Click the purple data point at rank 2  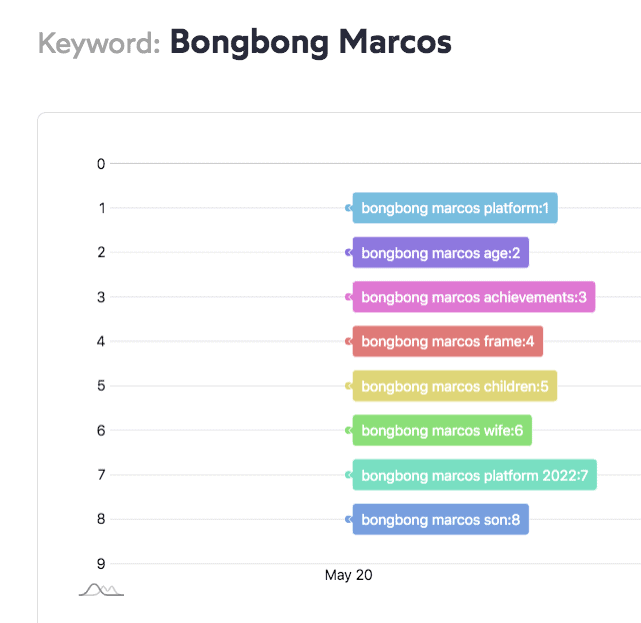(348, 253)
